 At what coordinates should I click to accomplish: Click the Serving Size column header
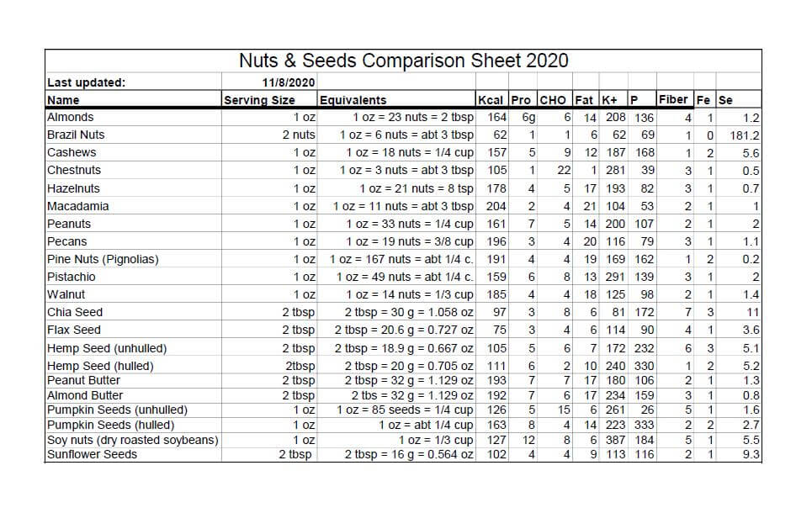pyautogui.click(x=259, y=100)
